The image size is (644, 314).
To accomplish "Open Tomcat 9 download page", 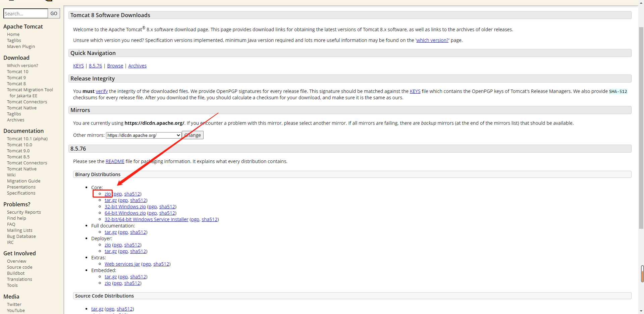I will tap(16, 78).
